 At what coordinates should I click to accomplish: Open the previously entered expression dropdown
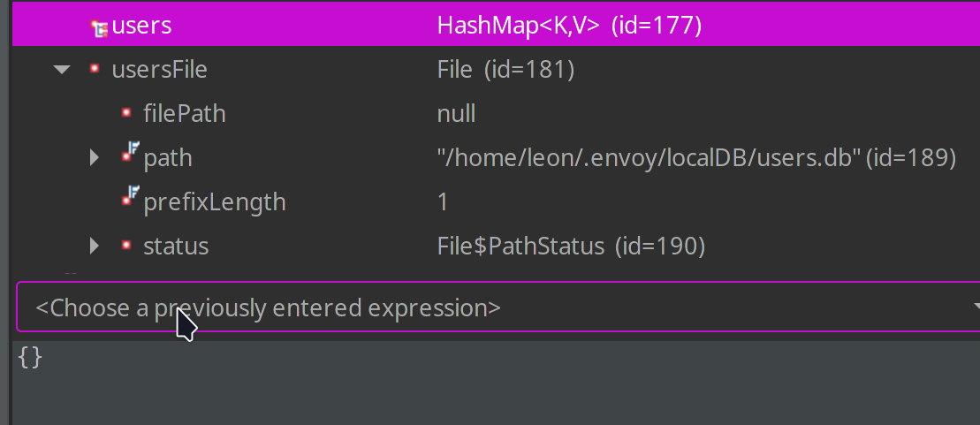[x=975, y=307]
